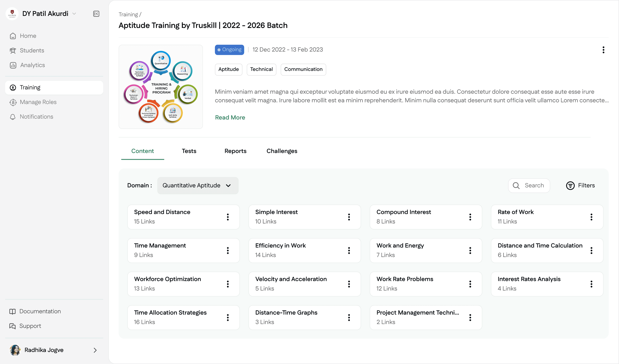Click the Analytics chart icon
This screenshot has height=364, width=619.
point(13,65)
